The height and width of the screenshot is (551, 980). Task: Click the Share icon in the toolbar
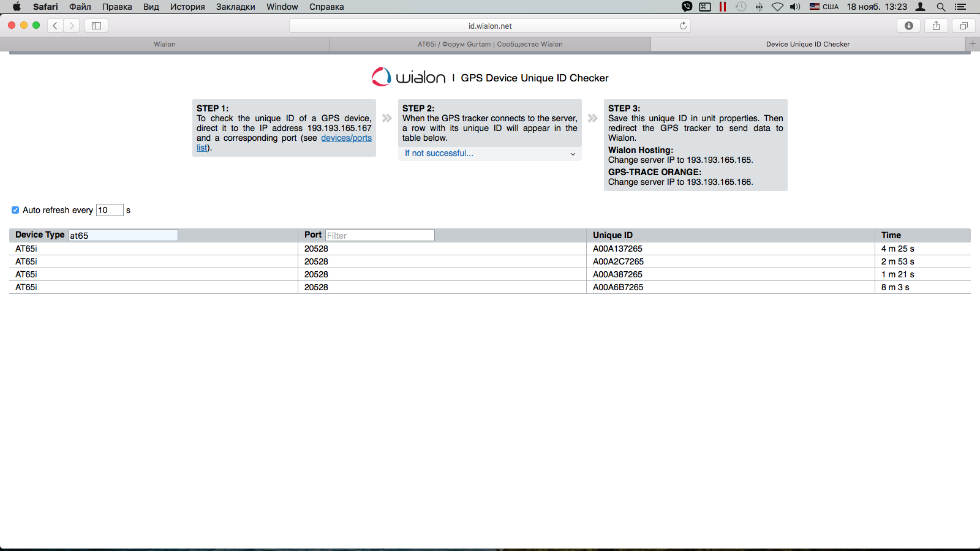coord(936,26)
